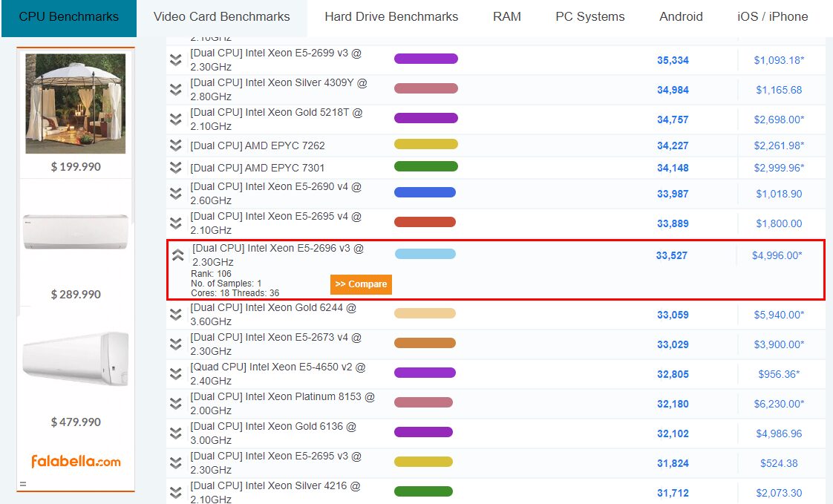Expand details for Quad Xeon E5-4650 v2 row
Screen dimensions: 833x504
[x=176, y=374]
